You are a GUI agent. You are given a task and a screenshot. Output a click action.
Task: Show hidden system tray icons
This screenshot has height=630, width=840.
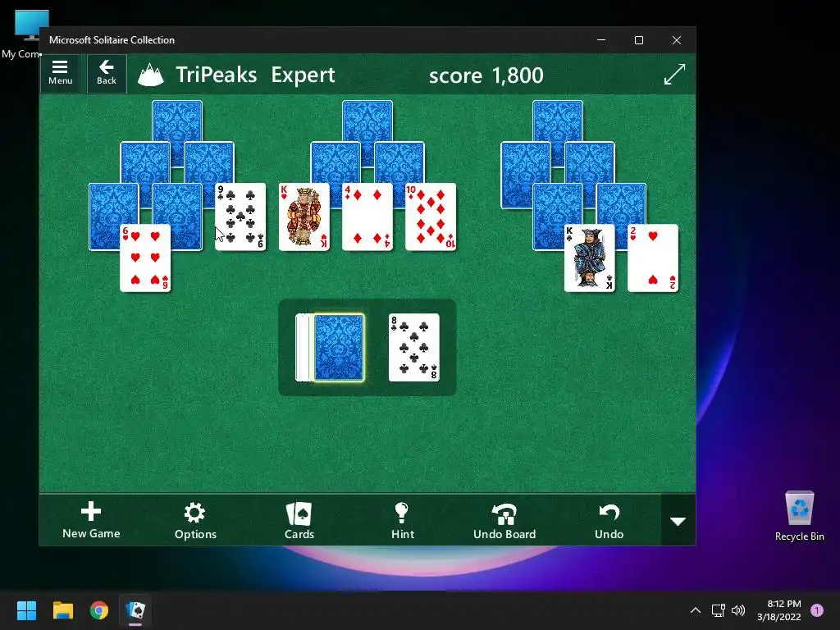point(695,610)
